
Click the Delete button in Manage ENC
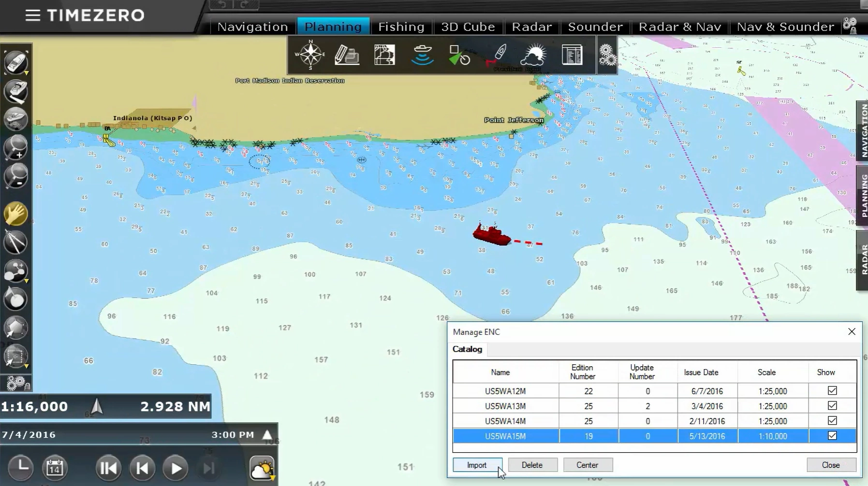(532, 465)
